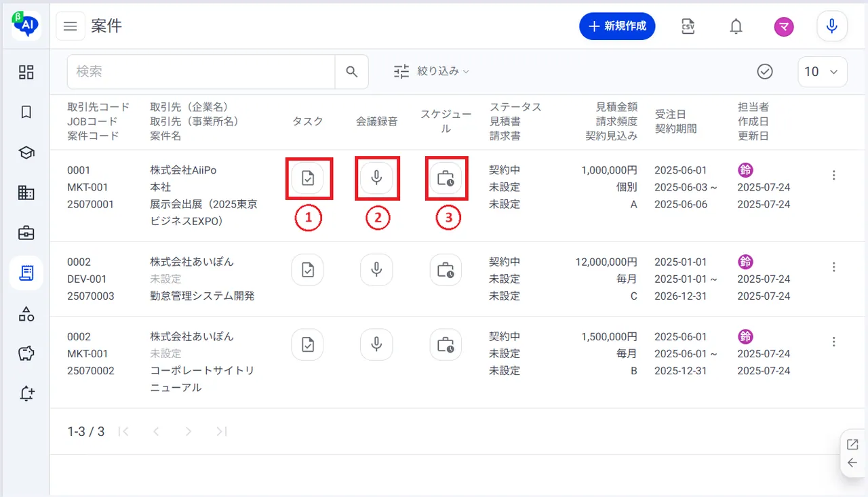Screen dimensions: 868x497
Task: Click the open-in-new-window icon at bottom right
Action: pyautogui.click(x=852, y=445)
